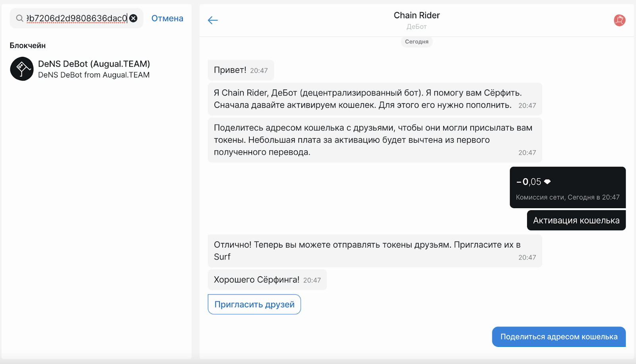This screenshot has width=636, height=364.
Task: Click the Привет! message bubble
Action: [x=241, y=70]
